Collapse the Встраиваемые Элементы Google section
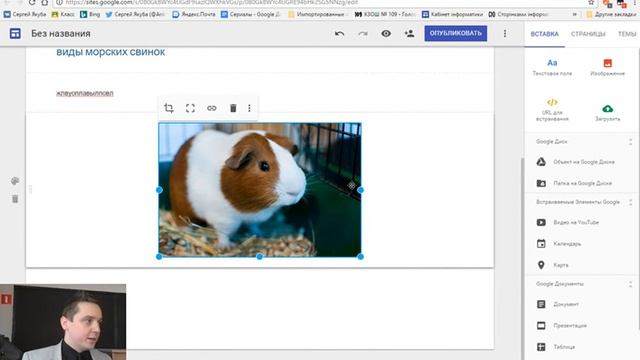The image size is (640, 360). pos(630,202)
